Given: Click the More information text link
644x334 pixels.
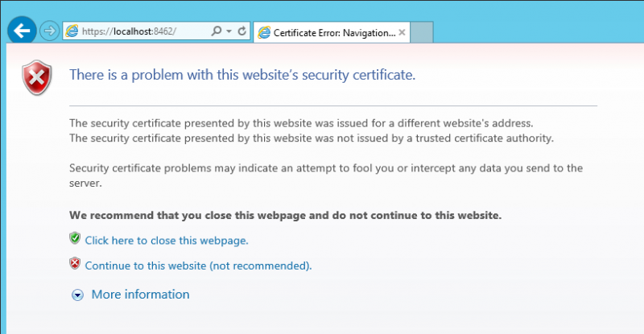Looking at the screenshot, I should (x=140, y=294).
